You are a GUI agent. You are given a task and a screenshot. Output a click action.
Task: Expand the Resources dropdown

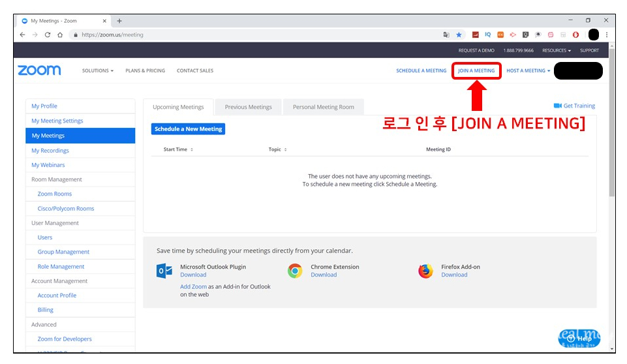[x=557, y=50]
